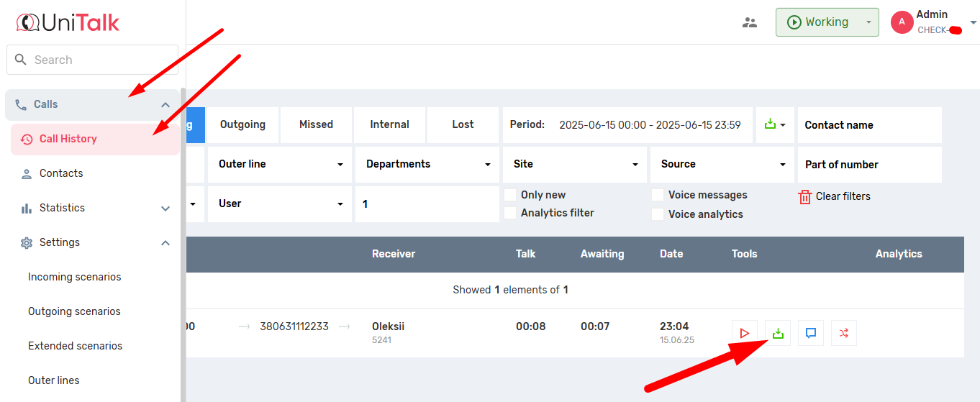Open Contacts in the sidebar
The width and height of the screenshot is (980, 402).
(61, 173)
